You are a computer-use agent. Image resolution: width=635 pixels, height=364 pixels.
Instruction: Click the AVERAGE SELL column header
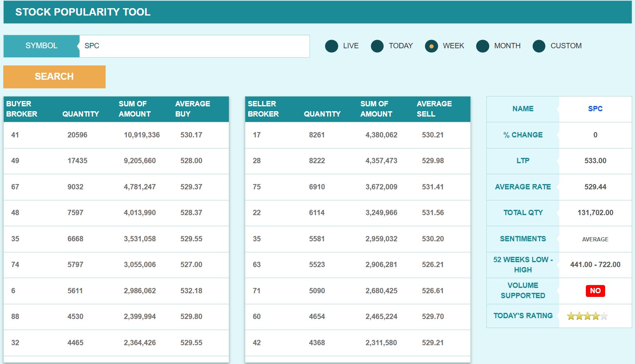(x=434, y=109)
